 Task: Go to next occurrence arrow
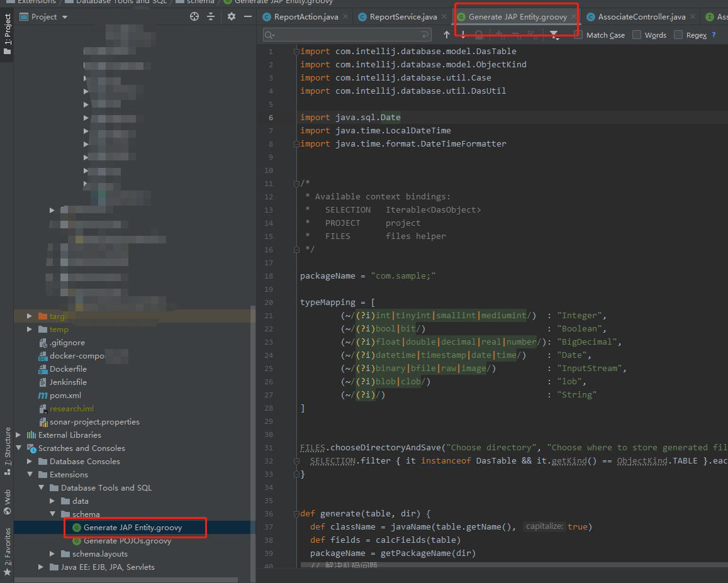463,35
